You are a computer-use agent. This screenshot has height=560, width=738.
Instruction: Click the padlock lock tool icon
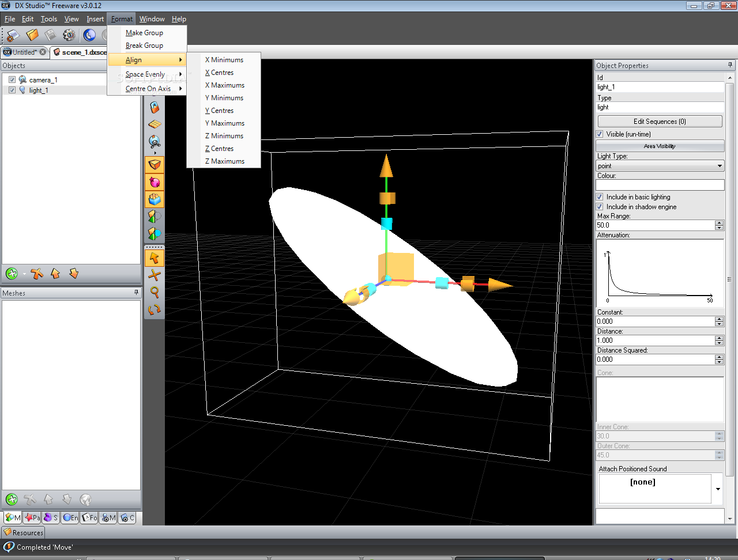pyautogui.click(x=155, y=107)
